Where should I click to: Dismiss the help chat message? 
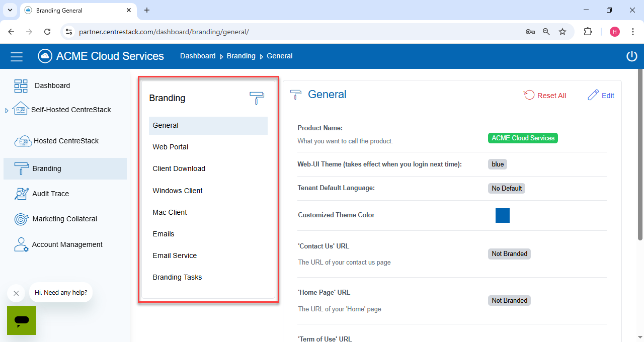pos(16,293)
